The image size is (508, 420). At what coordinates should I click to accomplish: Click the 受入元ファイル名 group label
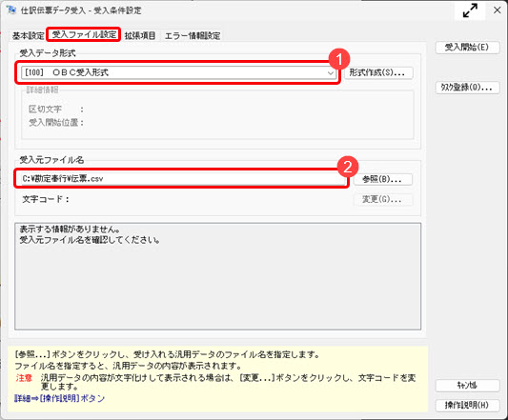tap(51, 160)
